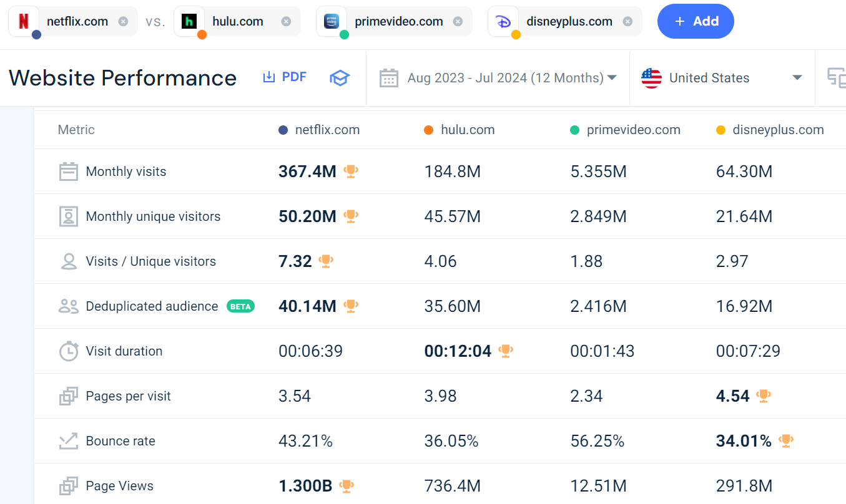This screenshot has width=846, height=504.
Task: Click the Monthly unique visitors icon
Action: 68,216
